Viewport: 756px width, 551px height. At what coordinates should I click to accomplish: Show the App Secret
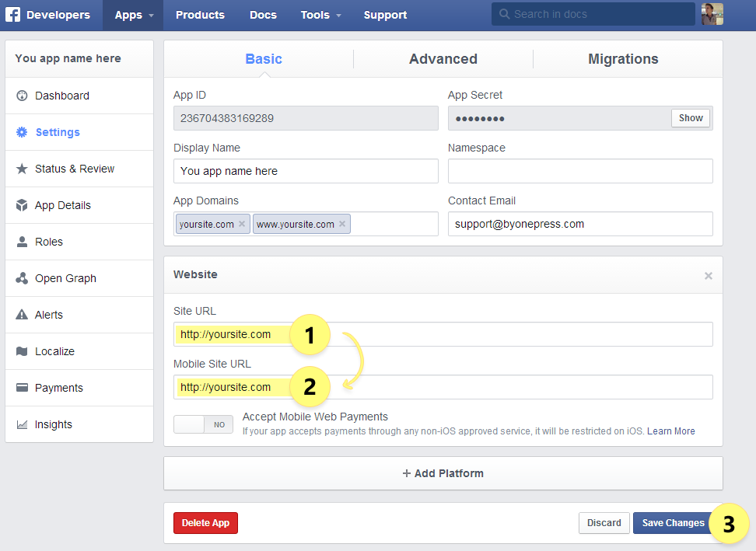pos(691,118)
